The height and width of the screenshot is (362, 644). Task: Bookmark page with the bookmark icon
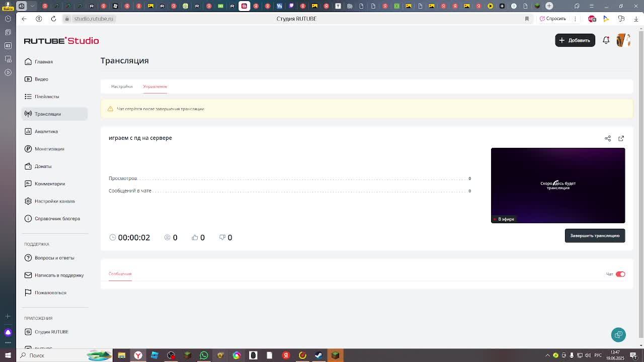[527, 19]
